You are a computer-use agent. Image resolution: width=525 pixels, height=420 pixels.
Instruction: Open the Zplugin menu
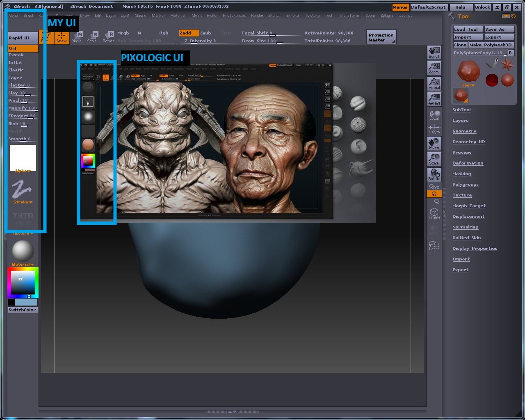click(x=386, y=16)
